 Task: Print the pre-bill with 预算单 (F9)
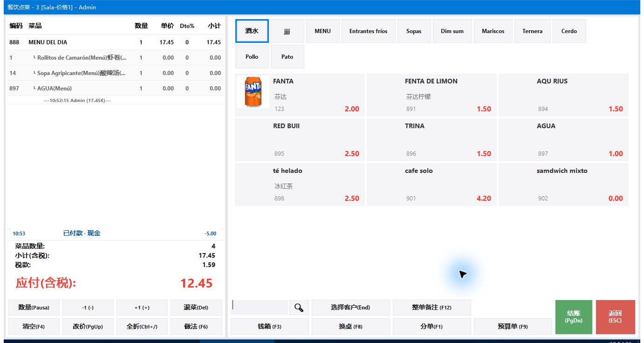tap(513, 327)
